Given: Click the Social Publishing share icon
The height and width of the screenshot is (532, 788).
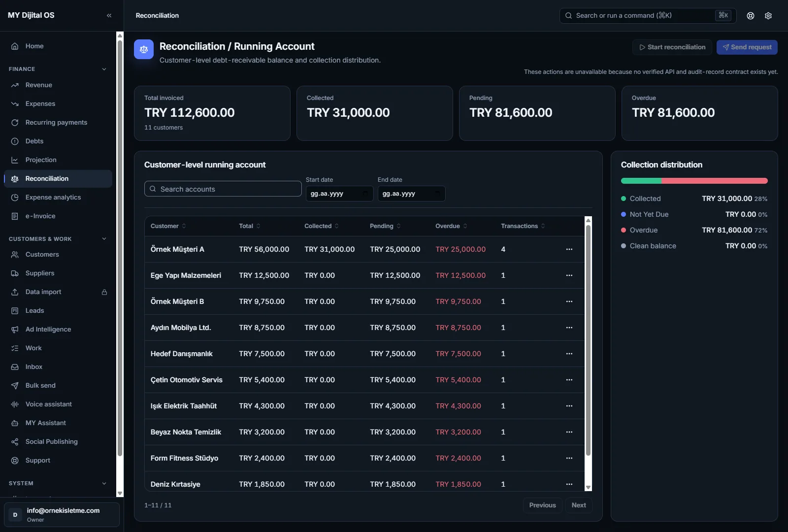Looking at the screenshot, I should [15, 442].
